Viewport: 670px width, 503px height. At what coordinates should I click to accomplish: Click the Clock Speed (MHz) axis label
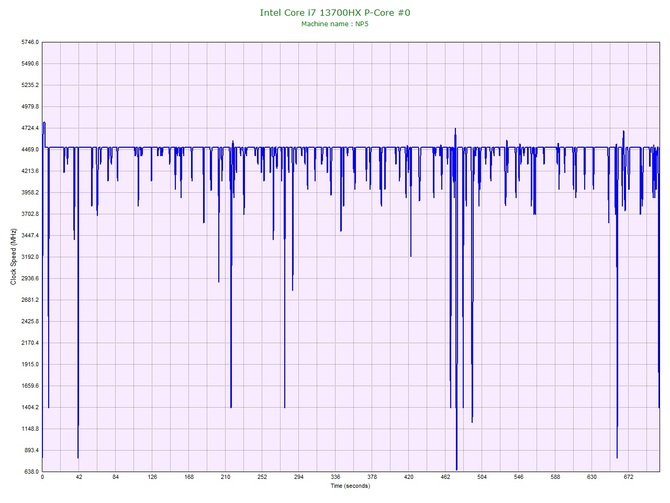(x=13, y=257)
